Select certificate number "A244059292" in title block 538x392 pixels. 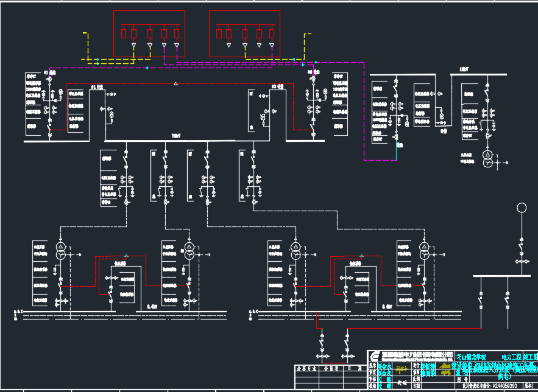coord(504,386)
